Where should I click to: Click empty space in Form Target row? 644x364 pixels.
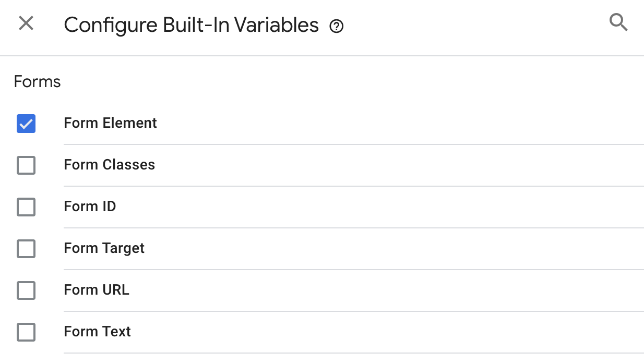391,249
